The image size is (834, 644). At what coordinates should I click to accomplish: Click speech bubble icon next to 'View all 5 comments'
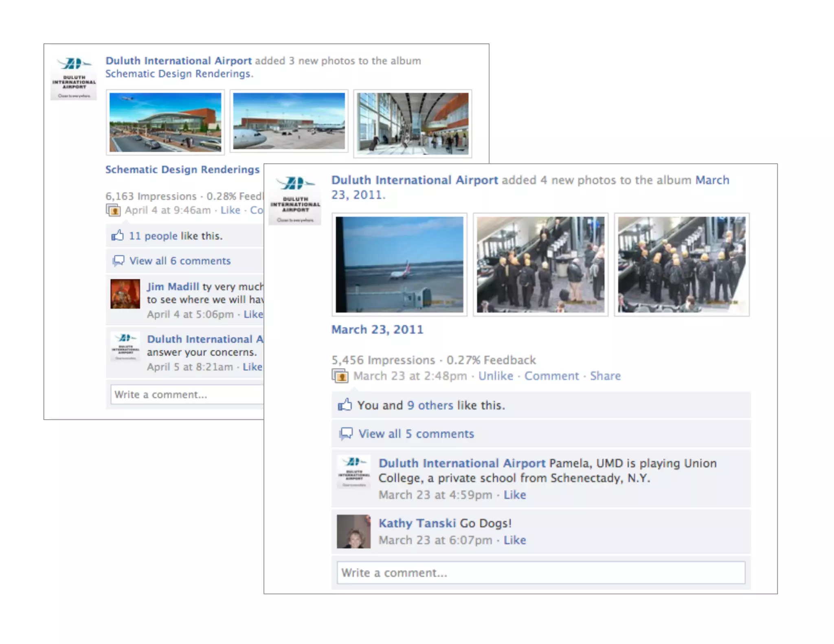point(346,434)
